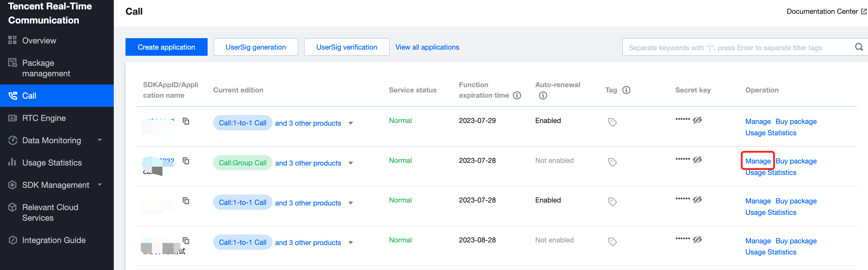Reveal secret key in Group Call row
The image size is (868, 270).
[697, 159]
